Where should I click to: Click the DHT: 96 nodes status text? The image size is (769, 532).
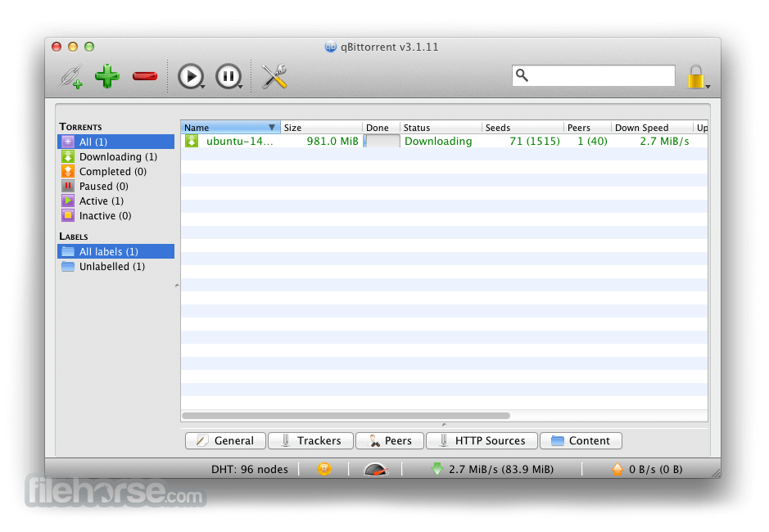click(250, 469)
